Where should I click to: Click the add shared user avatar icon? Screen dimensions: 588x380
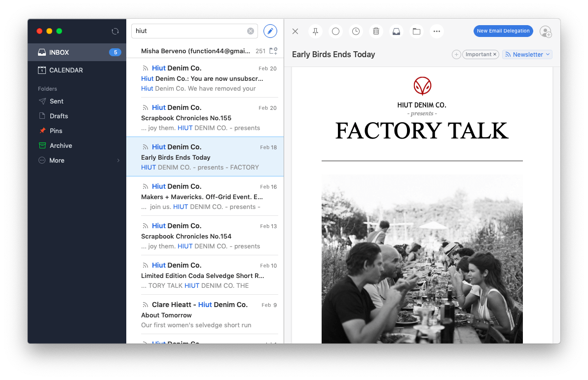(545, 32)
